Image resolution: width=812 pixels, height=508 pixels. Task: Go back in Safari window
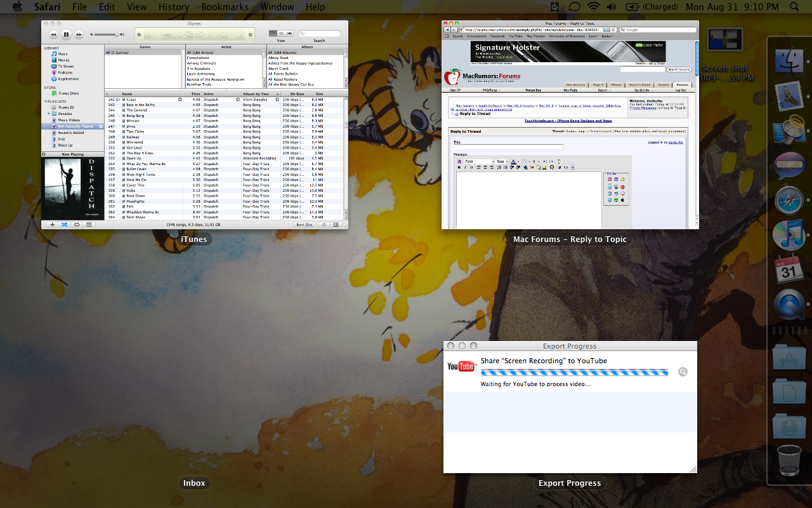(x=447, y=30)
